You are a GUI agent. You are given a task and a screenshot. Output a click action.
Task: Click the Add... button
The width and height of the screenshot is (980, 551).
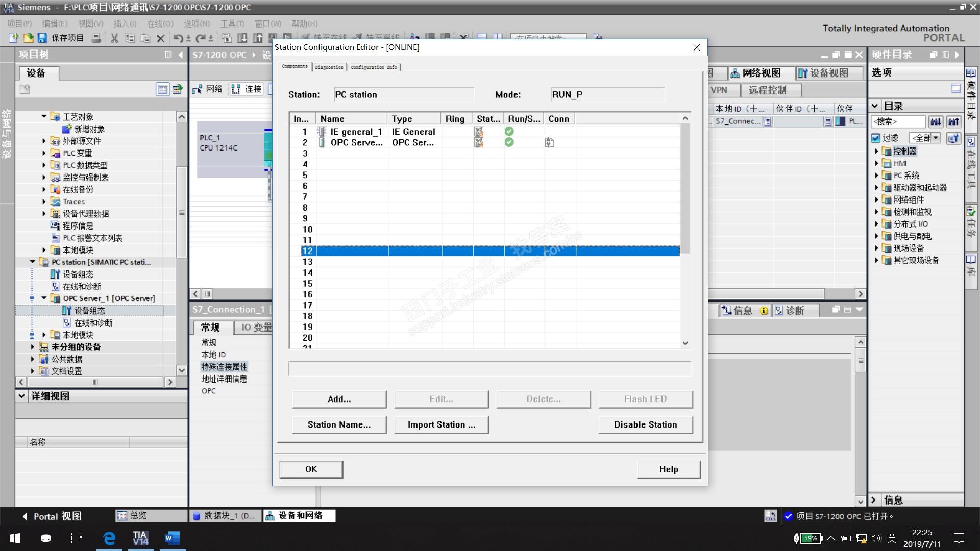339,399
